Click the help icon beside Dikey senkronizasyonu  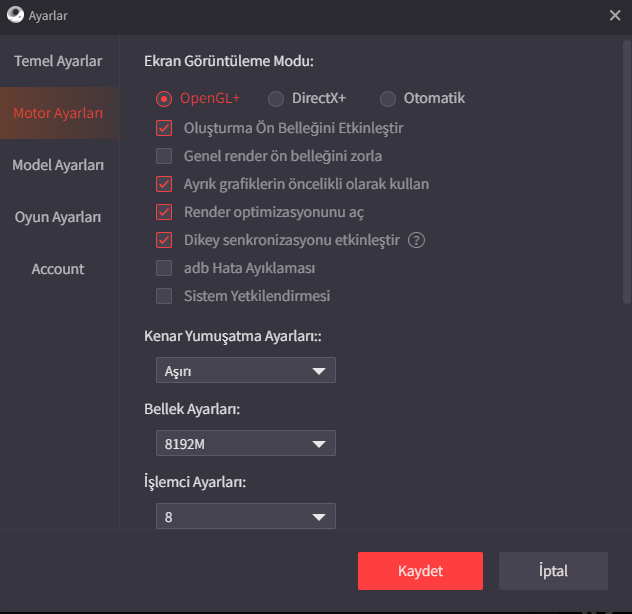(417, 240)
